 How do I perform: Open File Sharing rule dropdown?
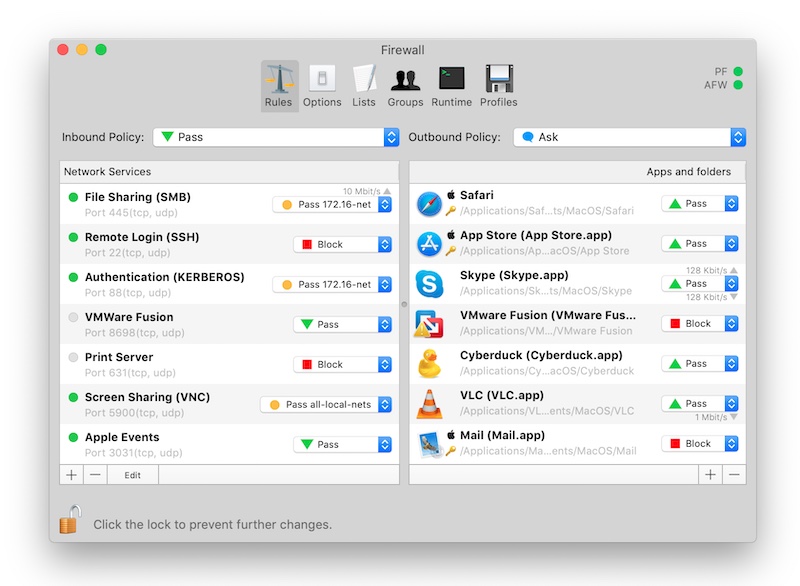click(332, 205)
